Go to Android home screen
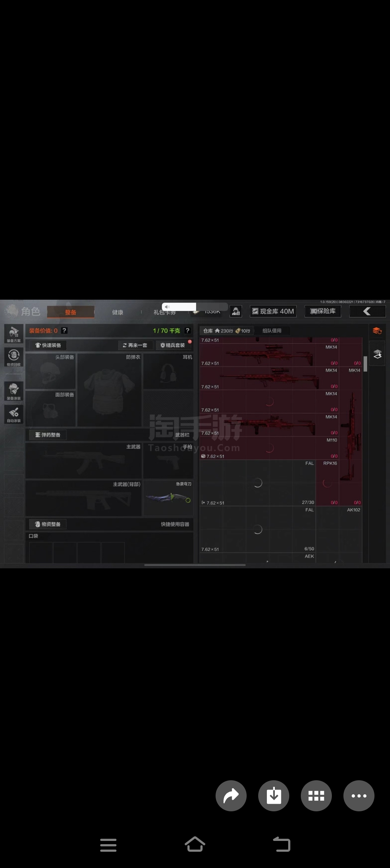The height and width of the screenshot is (868, 390). (x=195, y=845)
